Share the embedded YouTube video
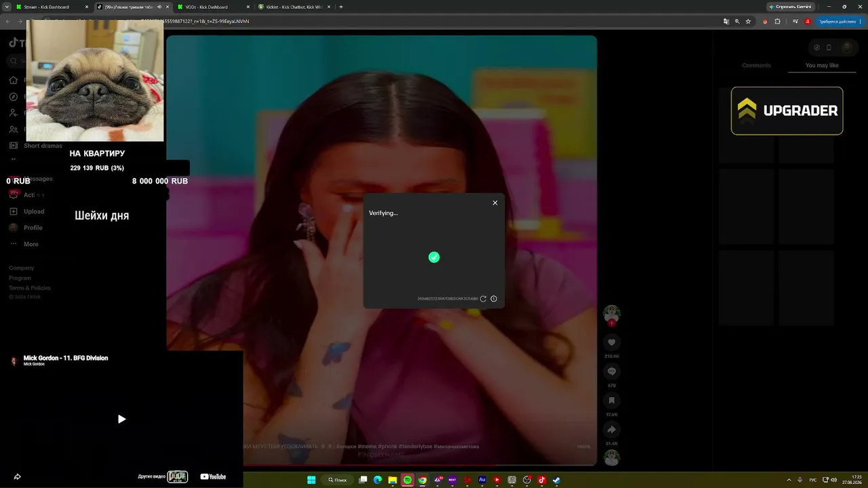This screenshot has height=488, width=868. [17, 476]
